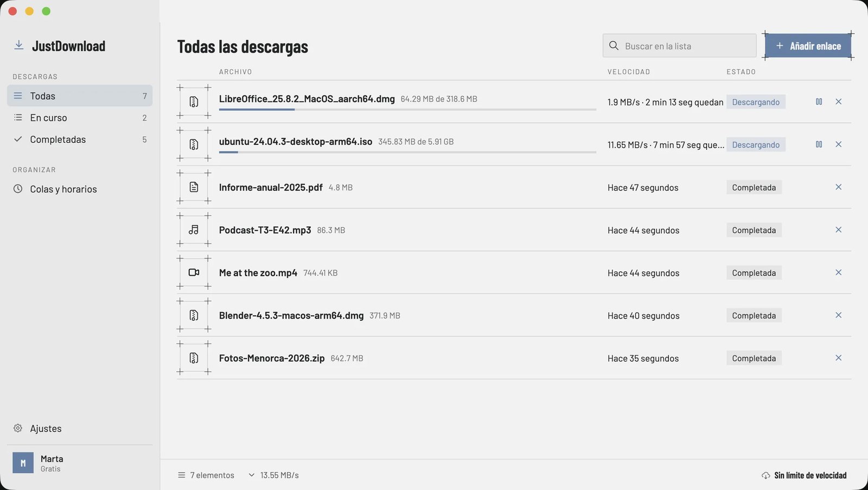Cancel the LibreOffice download with X
This screenshot has width=868, height=490.
point(838,101)
